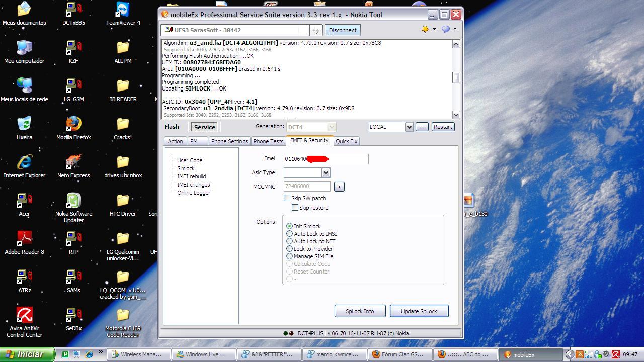Image resolution: width=644 pixels, height=362 pixels.
Task: Click the Iniciar start button
Action: point(27,354)
